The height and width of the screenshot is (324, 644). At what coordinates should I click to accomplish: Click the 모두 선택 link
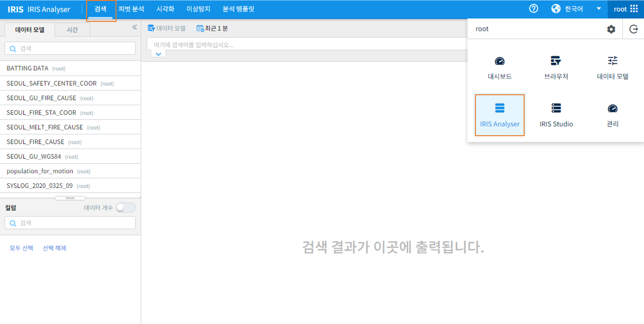click(x=21, y=248)
